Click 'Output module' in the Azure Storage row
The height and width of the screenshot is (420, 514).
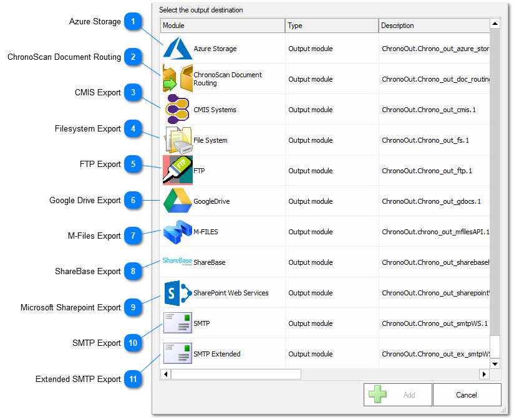click(311, 49)
